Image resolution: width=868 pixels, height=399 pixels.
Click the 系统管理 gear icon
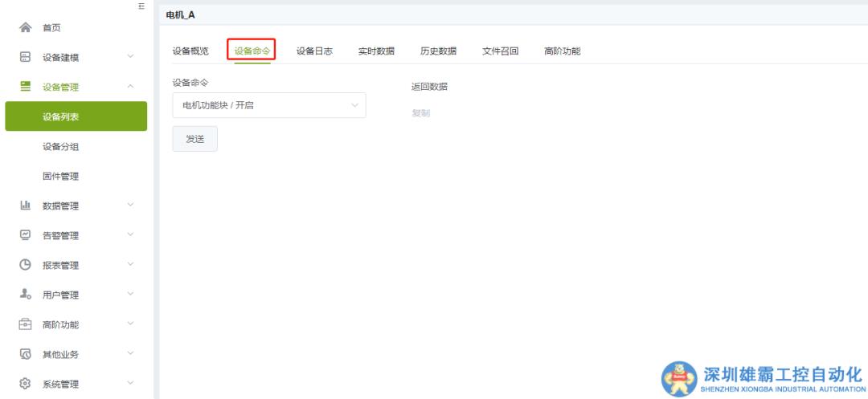point(25,384)
